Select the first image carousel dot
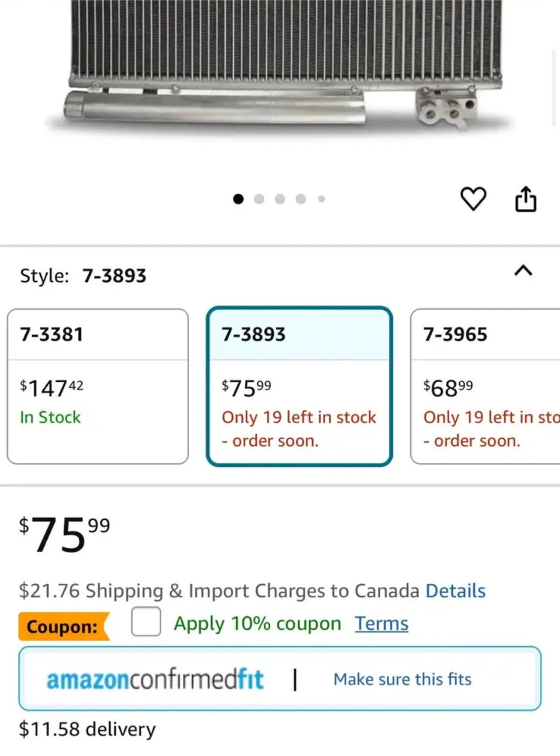Viewport: 560px width, 756px height. (x=238, y=199)
